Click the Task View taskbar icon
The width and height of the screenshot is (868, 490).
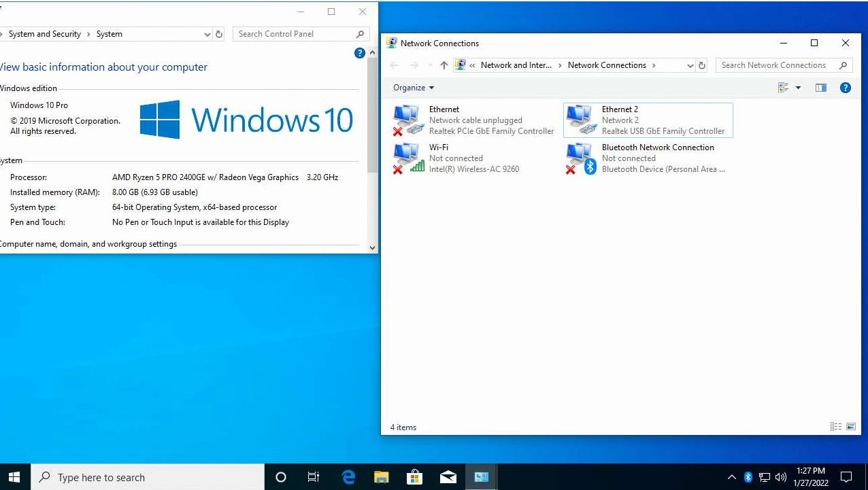pyautogui.click(x=314, y=477)
